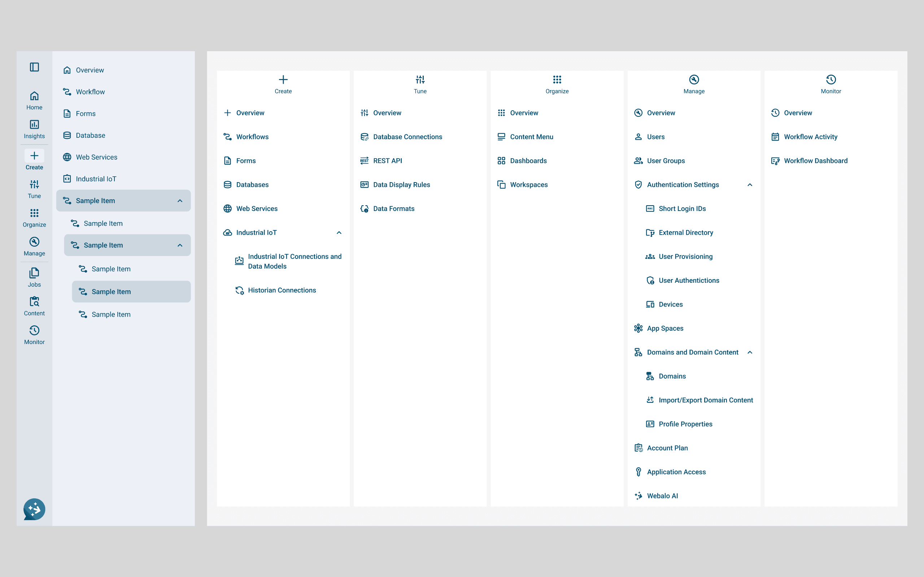Click Historian Connections item
Screen dimensions: 924x577
click(282, 290)
